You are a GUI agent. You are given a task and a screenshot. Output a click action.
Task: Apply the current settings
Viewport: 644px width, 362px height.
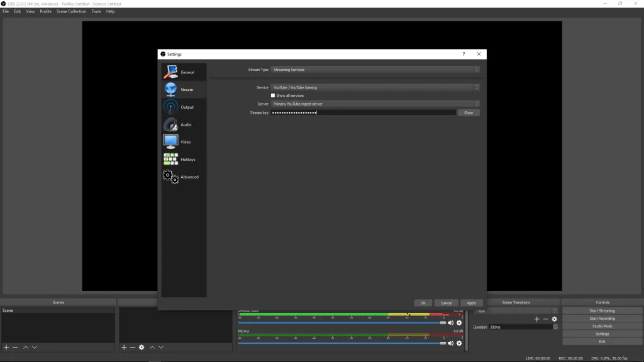pyautogui.click(x=471, y=302)
